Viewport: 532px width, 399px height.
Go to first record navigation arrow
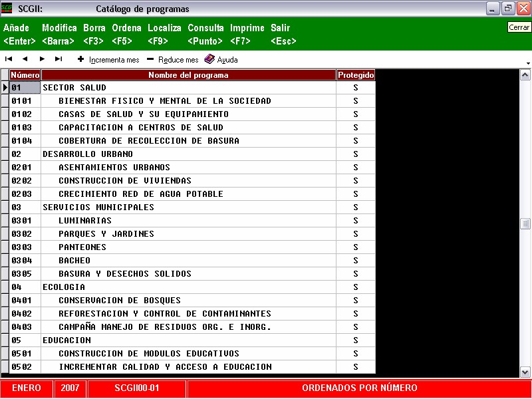9,59
